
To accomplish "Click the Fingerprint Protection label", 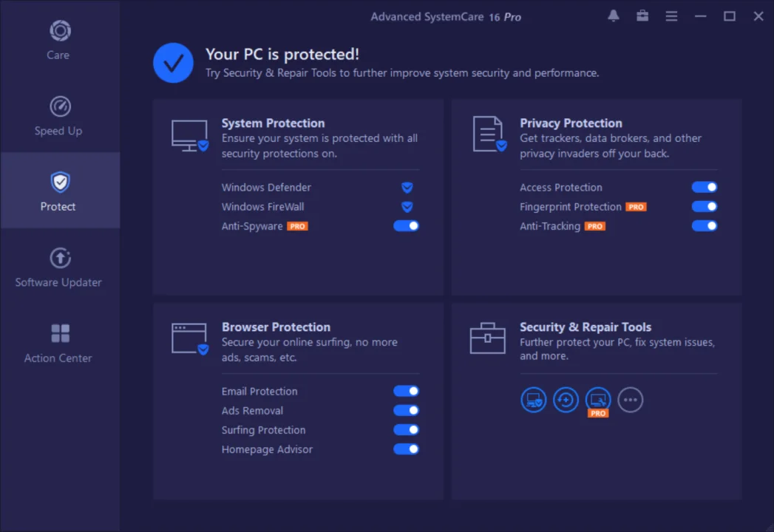I will [570, 207].
